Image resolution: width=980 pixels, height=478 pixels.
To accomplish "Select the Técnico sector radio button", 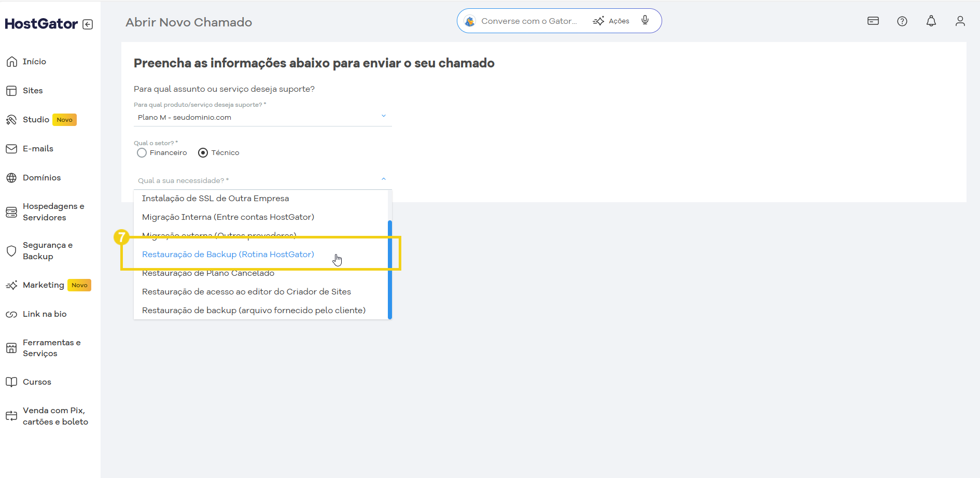I will 203,153.
